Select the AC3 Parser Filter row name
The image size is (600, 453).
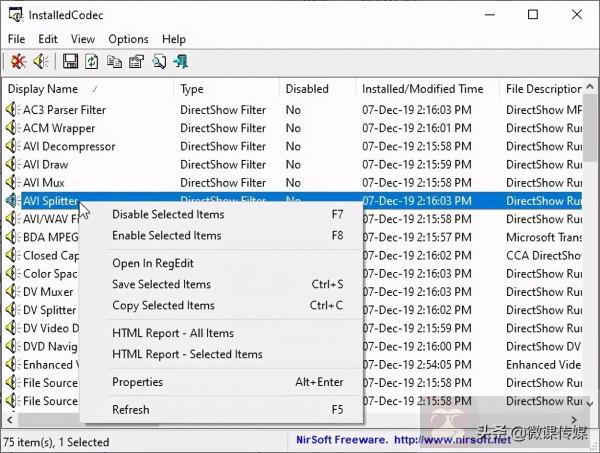click(64, 110)
